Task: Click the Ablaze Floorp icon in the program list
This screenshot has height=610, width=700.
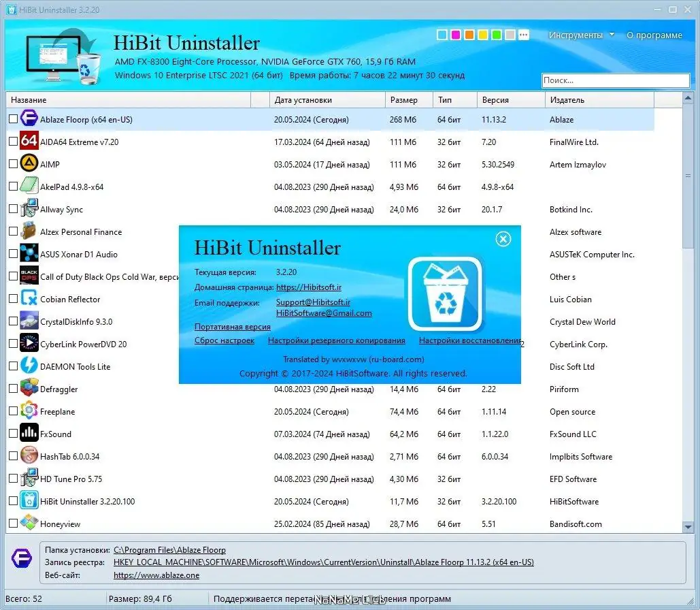Action: tap(29, 119)
